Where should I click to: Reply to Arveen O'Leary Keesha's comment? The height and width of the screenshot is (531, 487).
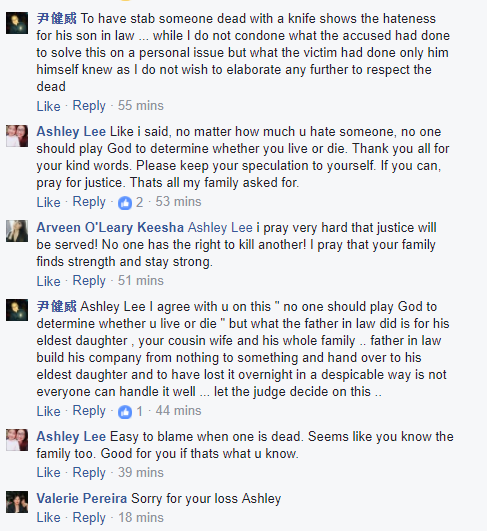click(x=89, y=281)
